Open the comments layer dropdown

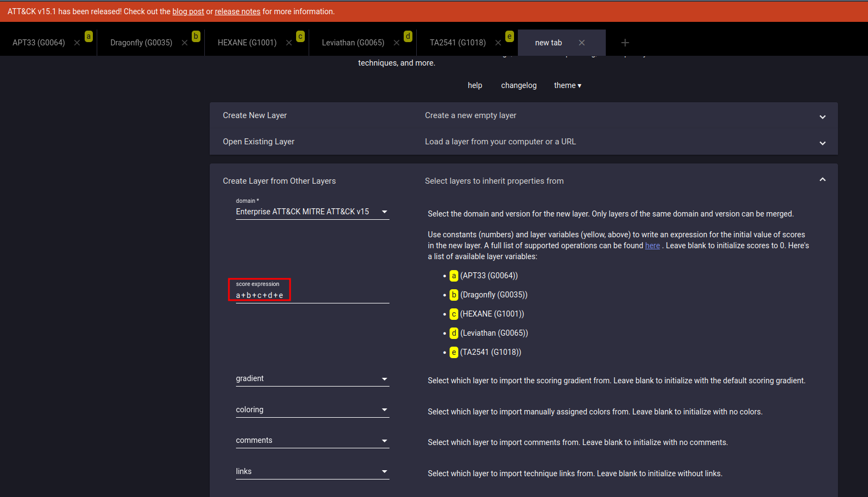(x=312, y=441)
